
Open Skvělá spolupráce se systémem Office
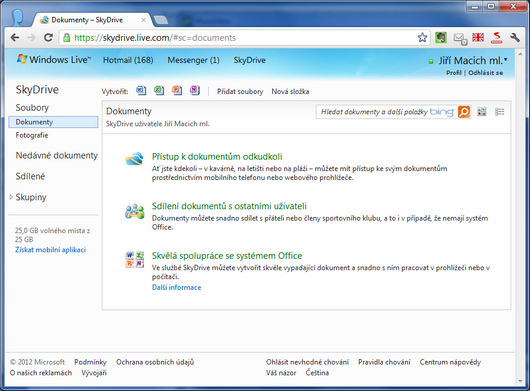(227, 256)
